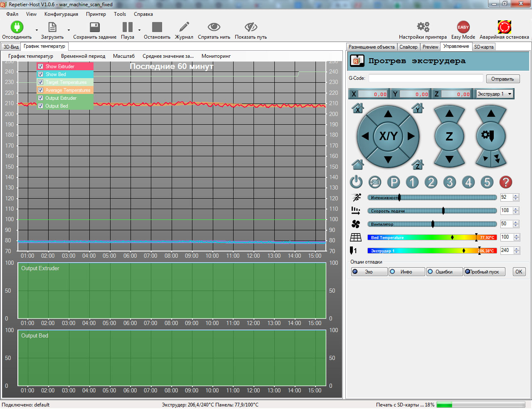Image resolution: width=532 pixels, height=409 pixels.
Task: Click the Emergency Stop (Аварийная остановка) icon
Action: click(x=504, y=27)
